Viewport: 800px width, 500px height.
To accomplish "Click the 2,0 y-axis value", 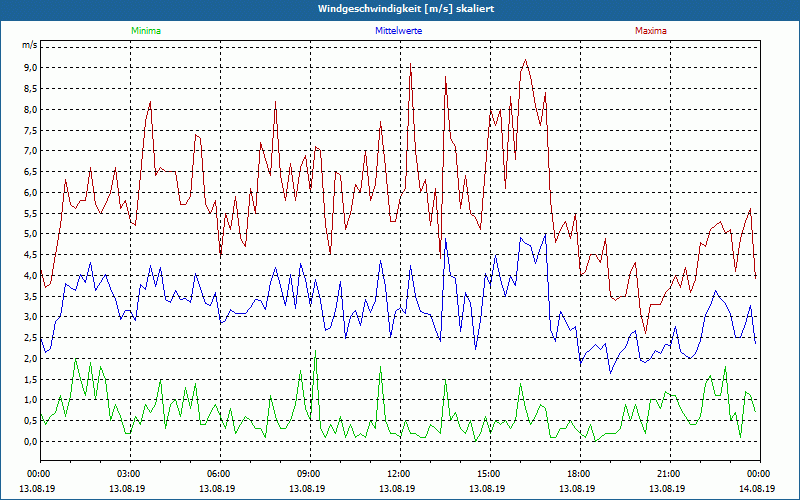I will click(31, 359).
